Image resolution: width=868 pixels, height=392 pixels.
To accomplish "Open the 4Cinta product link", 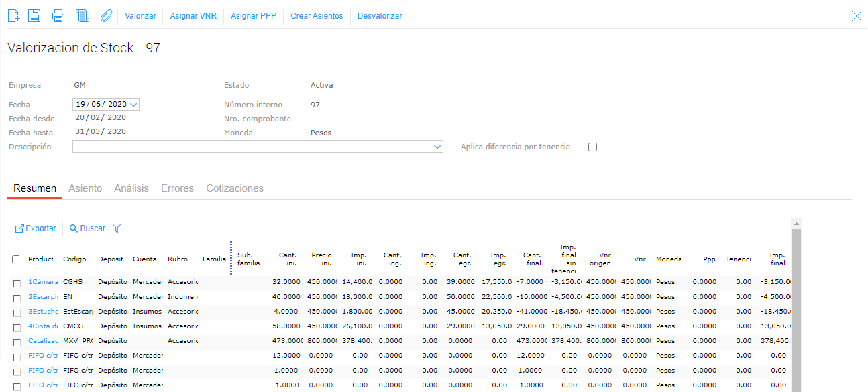I will click(x=44, y=326).
